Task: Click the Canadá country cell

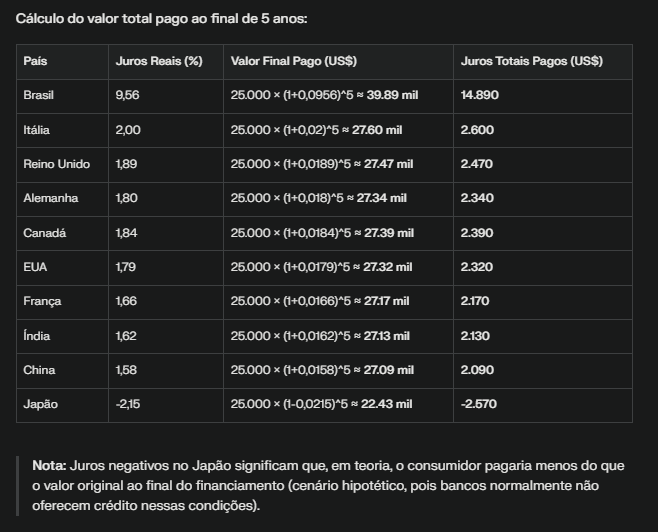Action: 44,233
